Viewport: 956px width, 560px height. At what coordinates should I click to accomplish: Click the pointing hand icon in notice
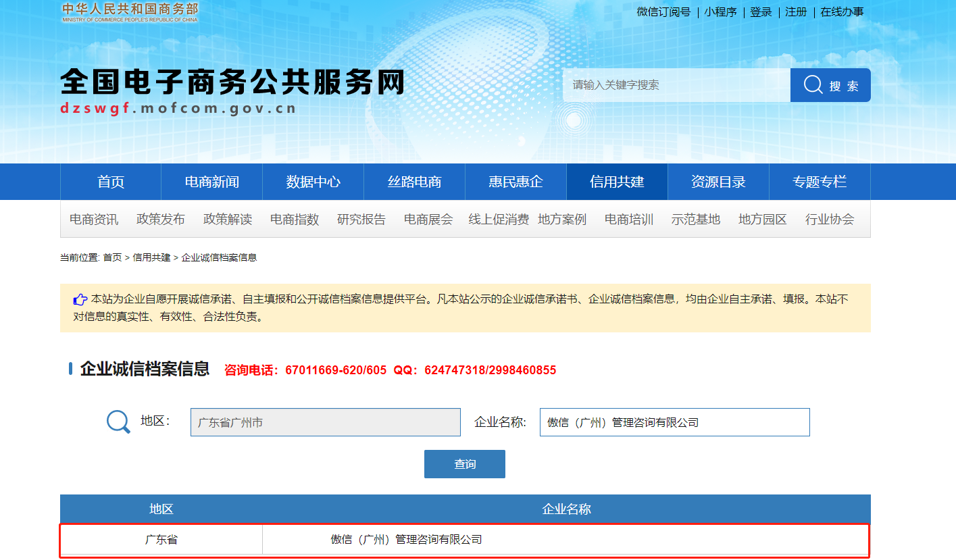pos(80,299)
